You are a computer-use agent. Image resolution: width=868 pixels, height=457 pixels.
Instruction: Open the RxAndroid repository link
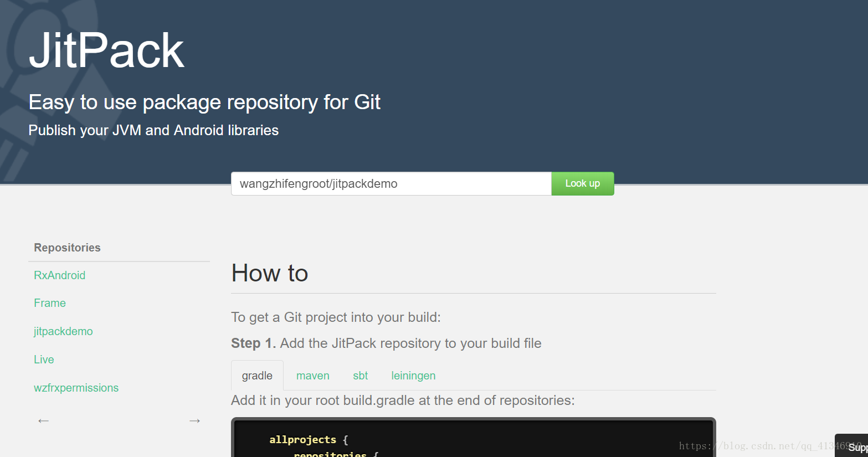(60, 275)
